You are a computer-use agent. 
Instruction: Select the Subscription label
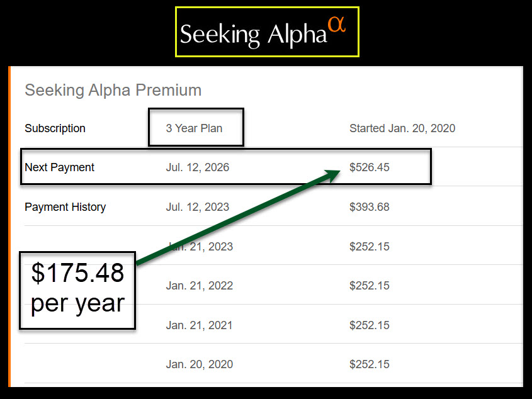[x=55, y=128]
